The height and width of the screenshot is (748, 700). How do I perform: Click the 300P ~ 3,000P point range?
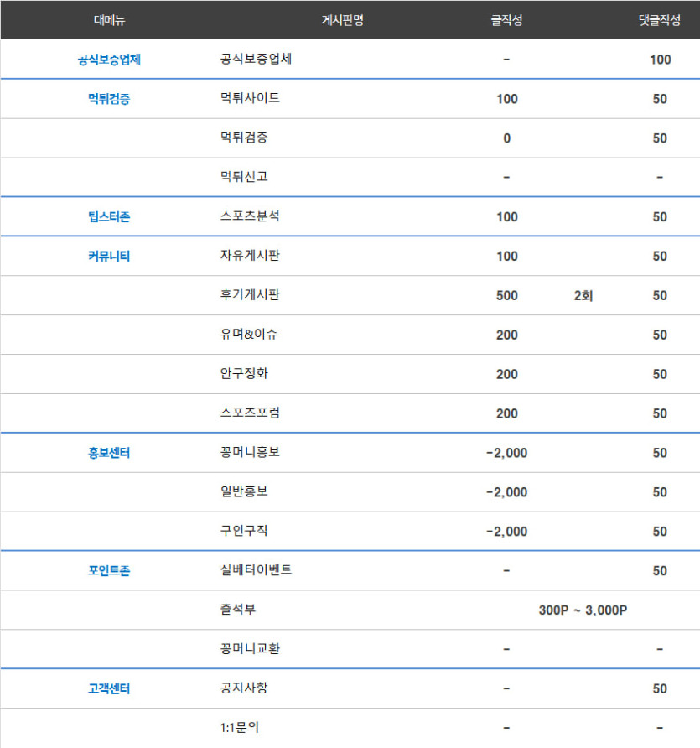click(583, 610)
